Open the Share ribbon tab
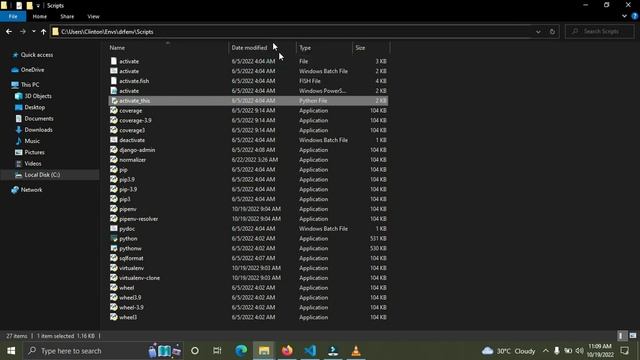 (67, 16)
